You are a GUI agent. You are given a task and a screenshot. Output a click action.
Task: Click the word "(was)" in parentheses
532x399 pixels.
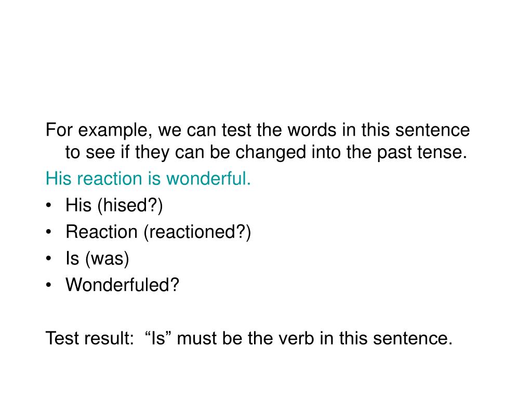[107, 259]
